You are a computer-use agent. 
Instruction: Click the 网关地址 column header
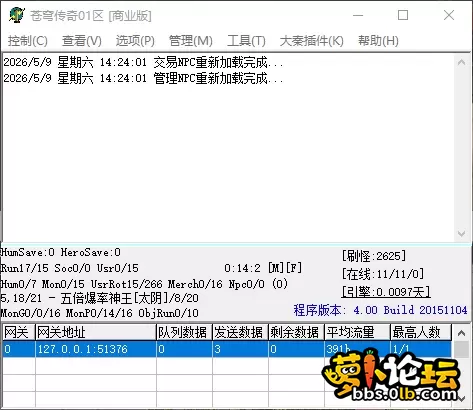96,332
